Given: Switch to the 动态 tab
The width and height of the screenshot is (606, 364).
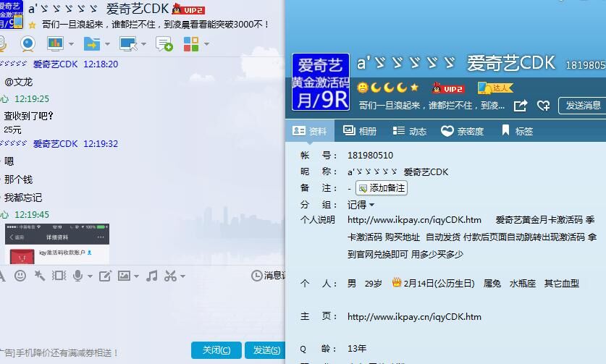Looking at the screenshot, I should [x=410, y=132].
